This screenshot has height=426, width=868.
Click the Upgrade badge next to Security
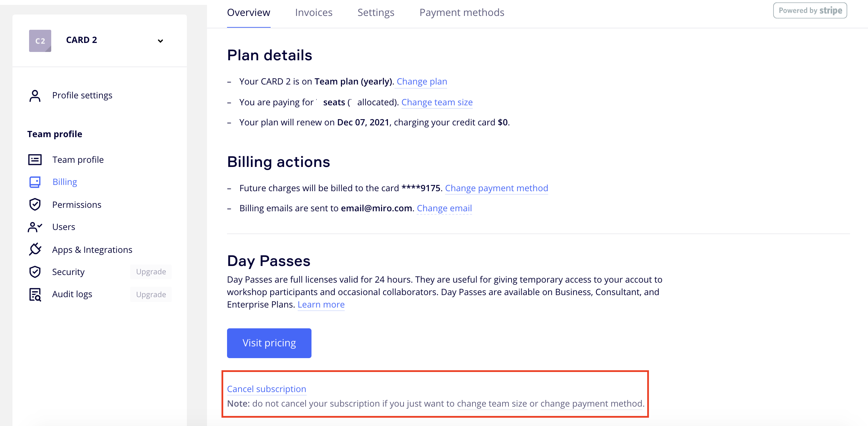(x=151, y=272)
